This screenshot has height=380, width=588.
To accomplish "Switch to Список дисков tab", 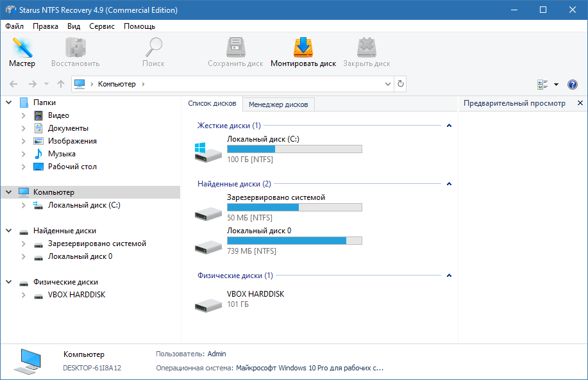I will [212, 103].
